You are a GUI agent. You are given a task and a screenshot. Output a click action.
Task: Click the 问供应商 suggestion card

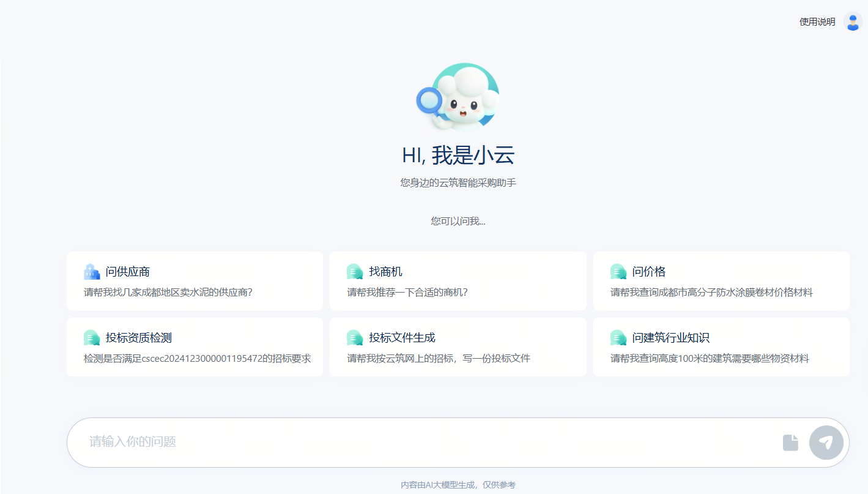(x=195, y=281)
